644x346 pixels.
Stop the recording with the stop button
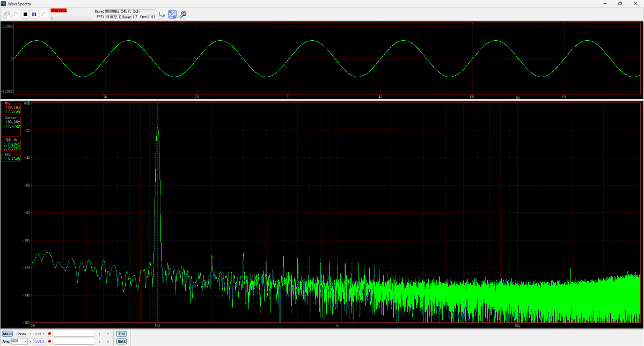click(25, 14)
